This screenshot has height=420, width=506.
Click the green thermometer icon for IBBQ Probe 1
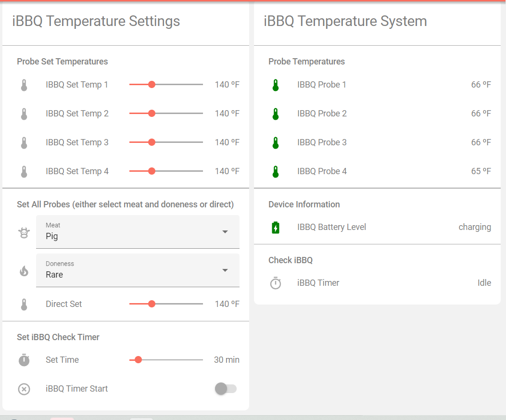click(x=276, y=85)
